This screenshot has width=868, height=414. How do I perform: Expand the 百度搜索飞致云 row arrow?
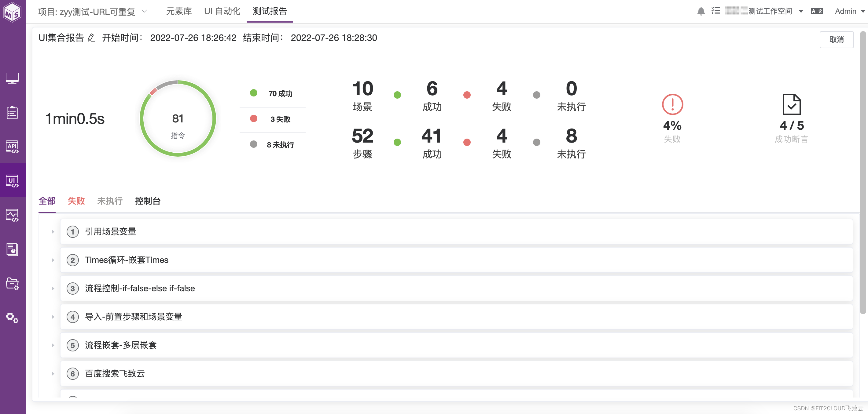(53, 374)
